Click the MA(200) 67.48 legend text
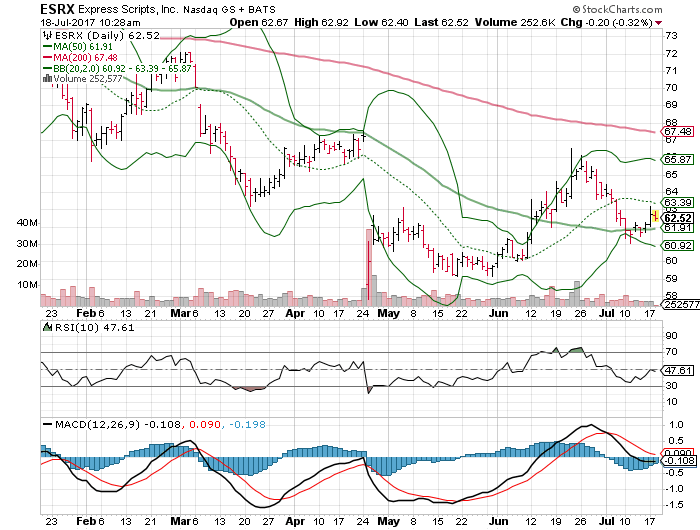Screen dimensions: 700x530 click(86, 57)
